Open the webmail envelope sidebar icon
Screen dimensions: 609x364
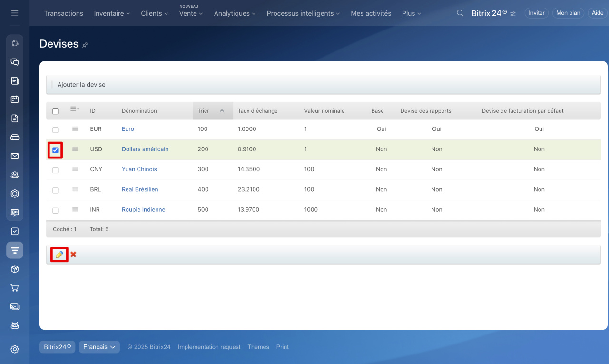tap(15, 156)
